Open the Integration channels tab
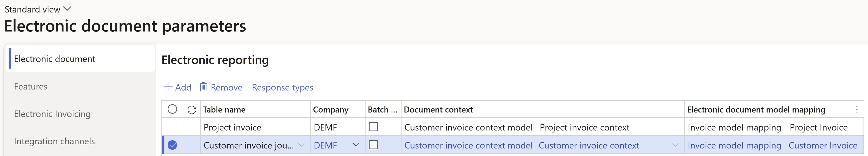The image size is (868, 156). (x=54, y=141)
